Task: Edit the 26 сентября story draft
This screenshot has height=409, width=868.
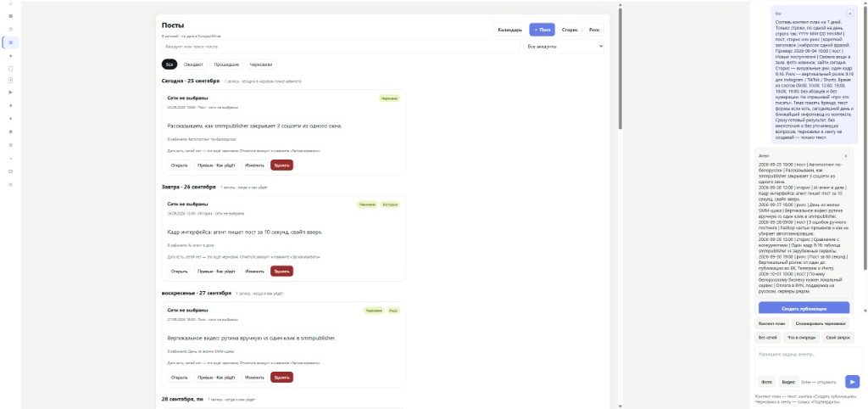Action: click(x=254, y=271)
